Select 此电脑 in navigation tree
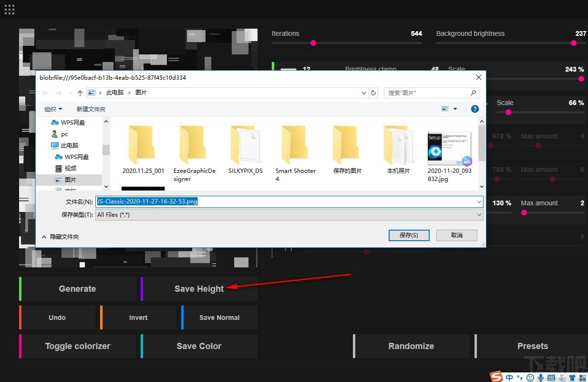588x382 pixels. pyautogui.click(x=65, y=146)
